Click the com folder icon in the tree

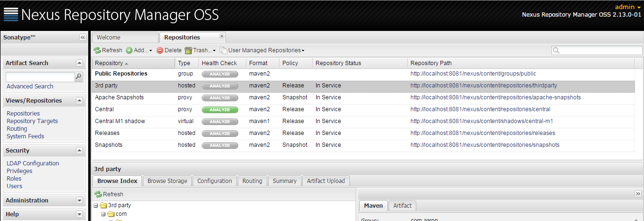pos(111,214)
